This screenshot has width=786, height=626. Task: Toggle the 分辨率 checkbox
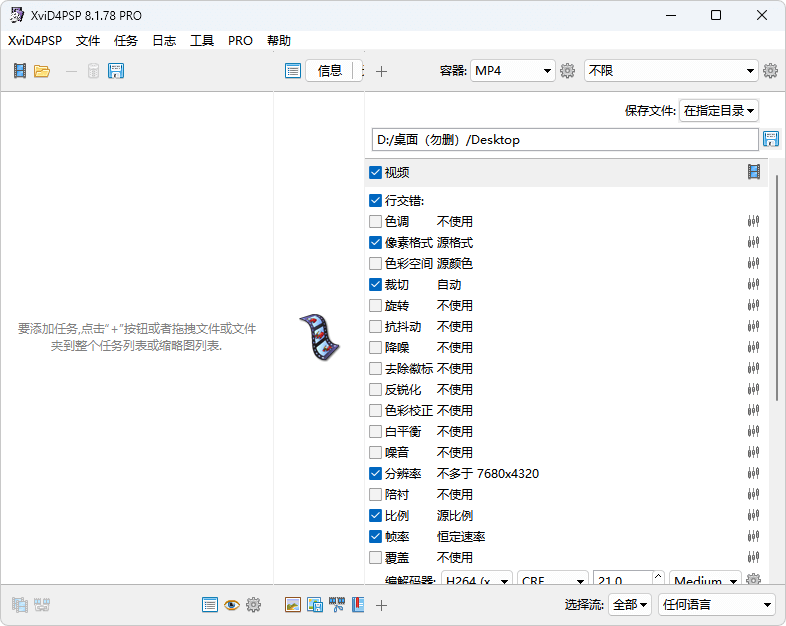pyautogui.click(x=376, y=474)
